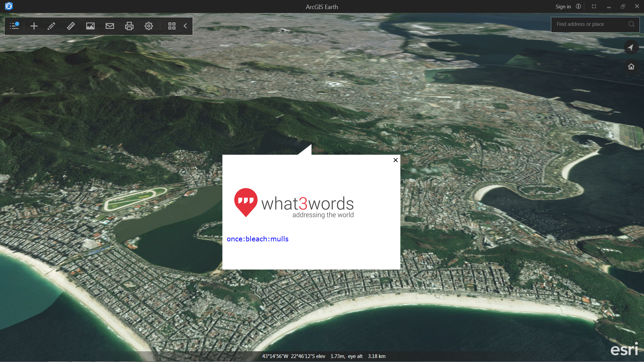Screen dimensions: 644x362
Task: Open the info about icon
Action: click(578, 6)
